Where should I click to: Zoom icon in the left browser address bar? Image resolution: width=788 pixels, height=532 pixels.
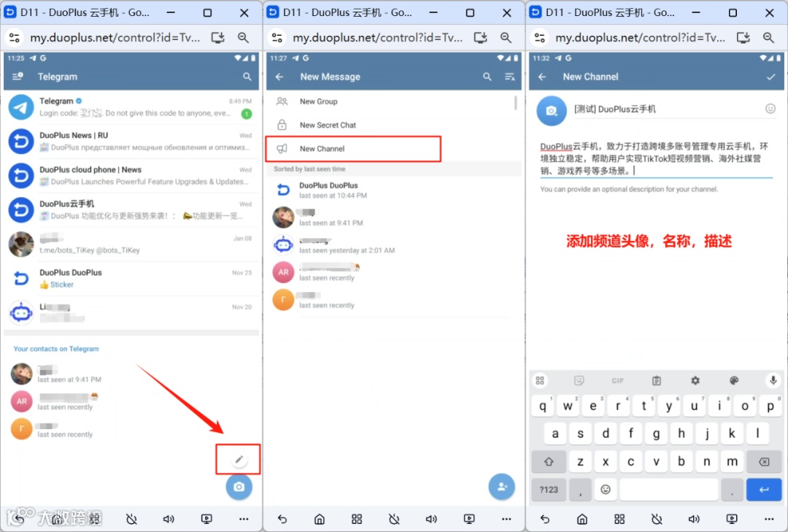coord(243,37)
